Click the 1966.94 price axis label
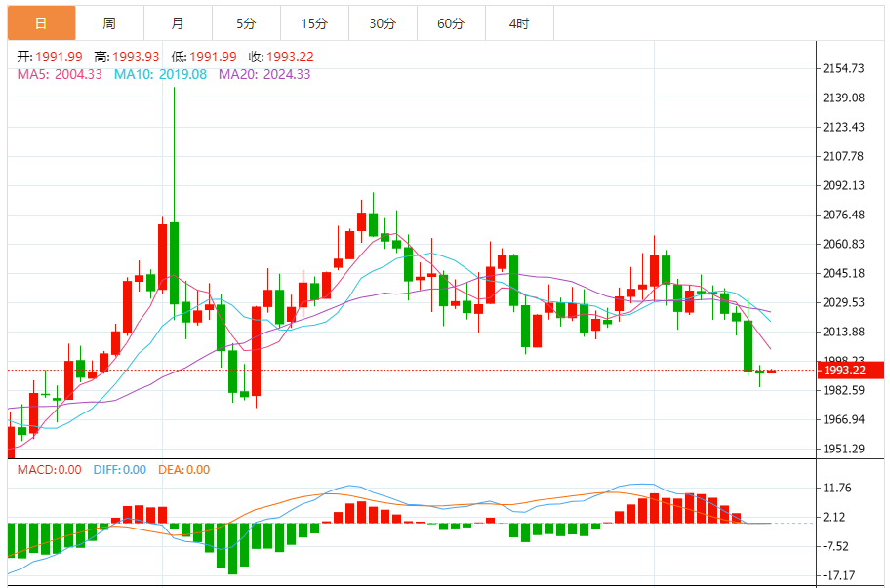Screen dimensions: 890x588 click(843, 419)
